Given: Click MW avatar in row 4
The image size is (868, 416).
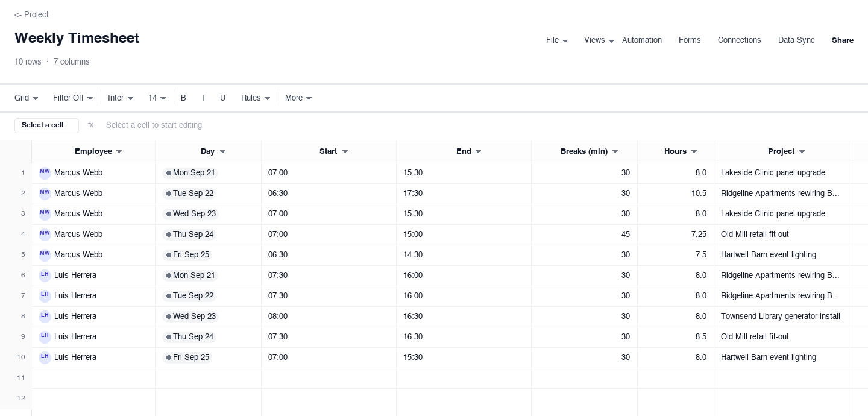Looking at the screenshot, I should [x=45, y=235].
